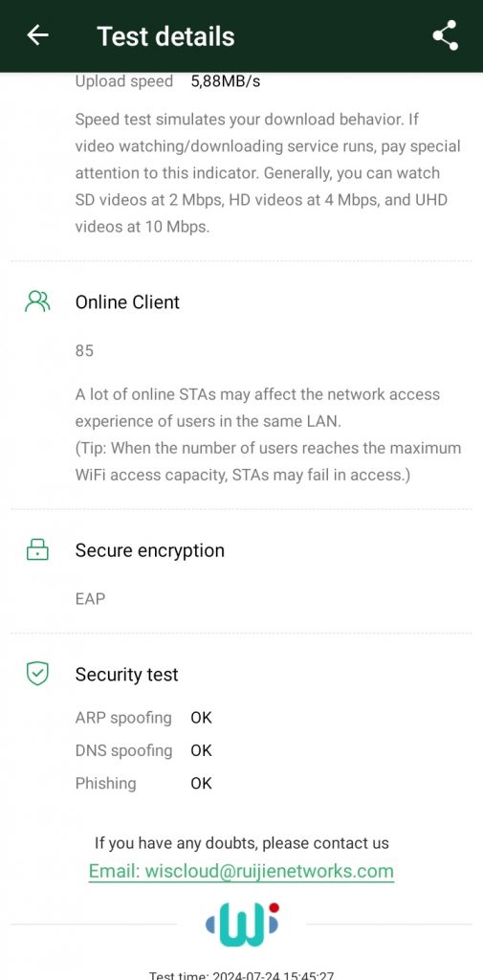Click the Security test shield icon
Screen dimensions: 483x980
pyautogui.click(x=37, y=674)
